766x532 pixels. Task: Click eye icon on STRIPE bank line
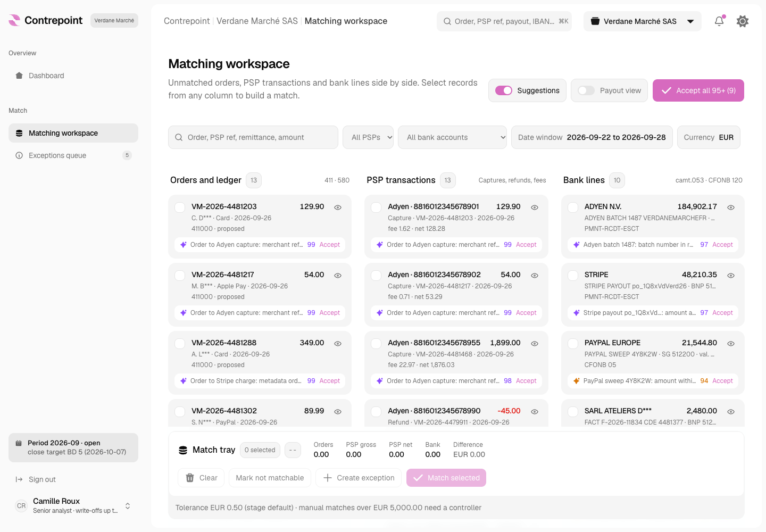pyautogui.click(x=731, y=276)
